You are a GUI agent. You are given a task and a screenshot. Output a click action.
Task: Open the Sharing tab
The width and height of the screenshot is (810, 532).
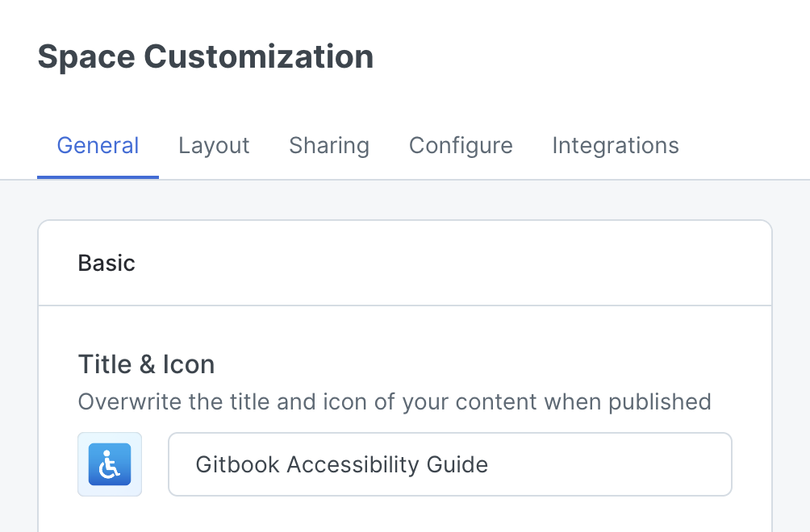tap(329, 146)
